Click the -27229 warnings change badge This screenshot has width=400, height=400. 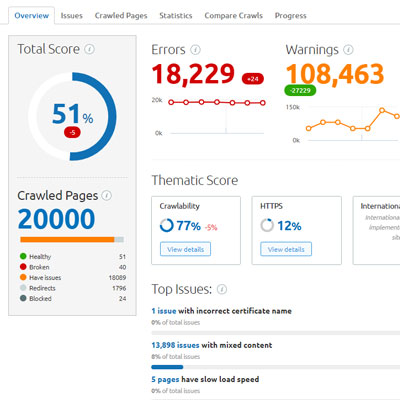[300, 90]
